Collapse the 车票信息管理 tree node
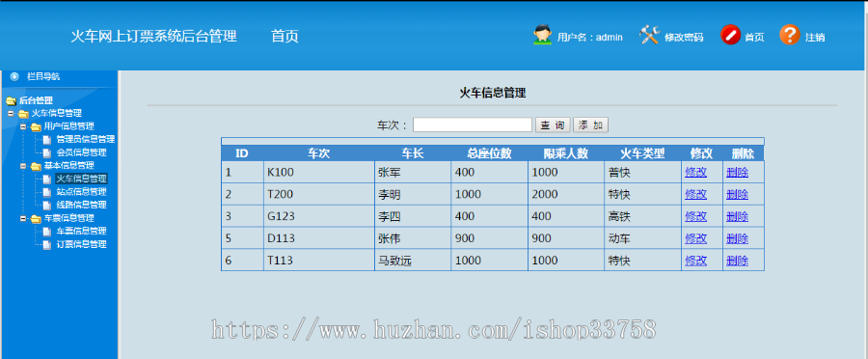 point(23,218)
